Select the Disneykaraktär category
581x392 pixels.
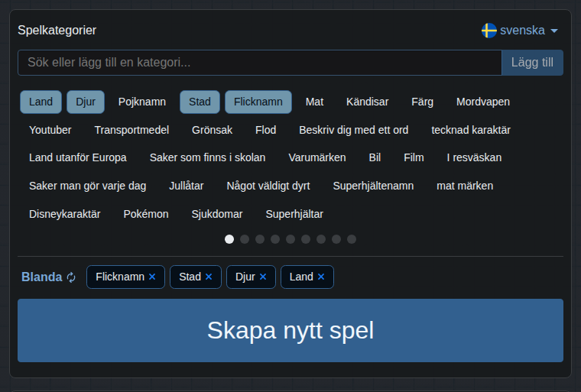tap(64, 214)
